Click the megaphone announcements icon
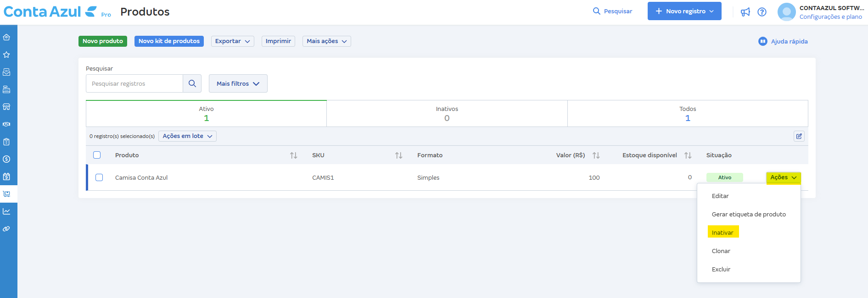Viewport: 868px width, 298px height. point(745,12)
